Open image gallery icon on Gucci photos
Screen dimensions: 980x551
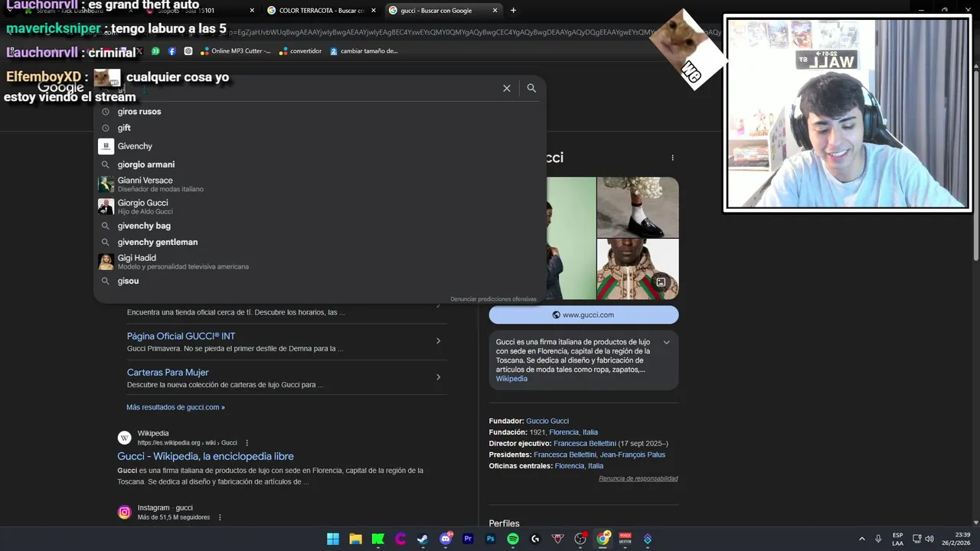661,282
